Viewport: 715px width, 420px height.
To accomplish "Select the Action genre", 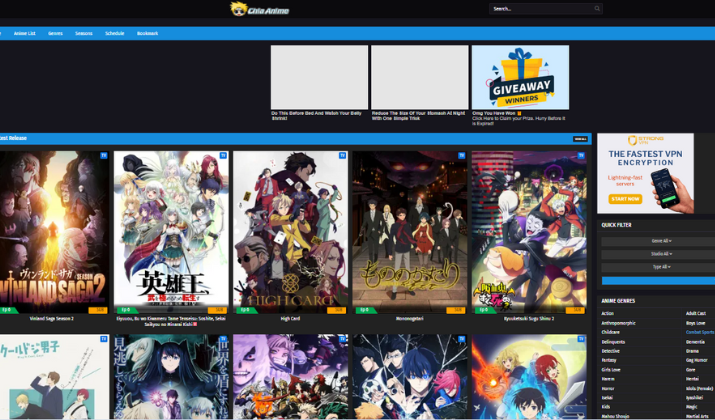I will point(607,314).
